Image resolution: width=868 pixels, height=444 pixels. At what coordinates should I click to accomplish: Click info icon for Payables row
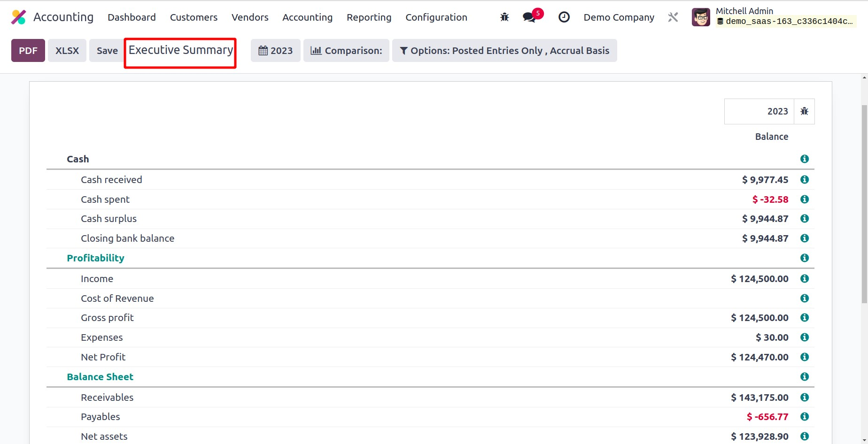[804, 417]
